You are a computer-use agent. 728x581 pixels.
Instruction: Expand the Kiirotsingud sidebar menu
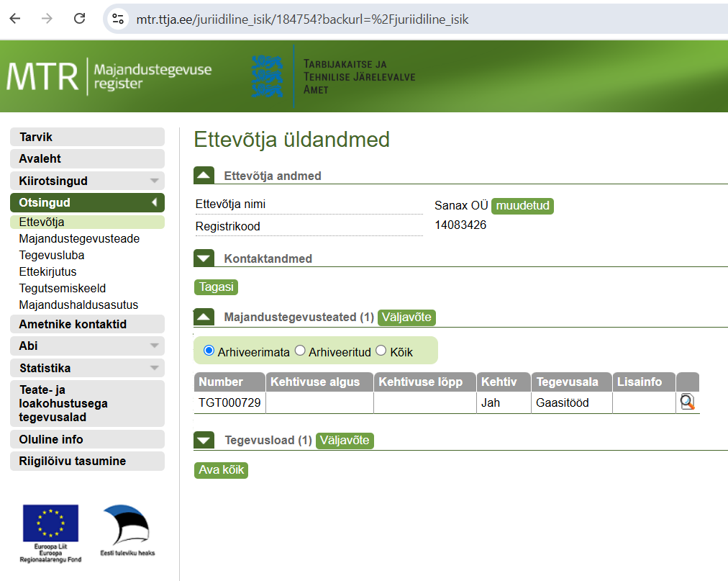[x=87, y=181]
